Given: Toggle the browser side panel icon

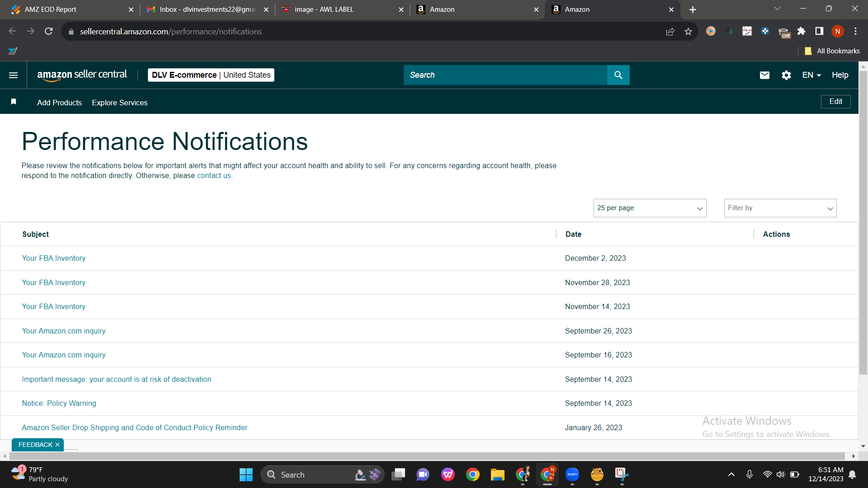Looking at the screenshot, I should [x=819, y=31].
